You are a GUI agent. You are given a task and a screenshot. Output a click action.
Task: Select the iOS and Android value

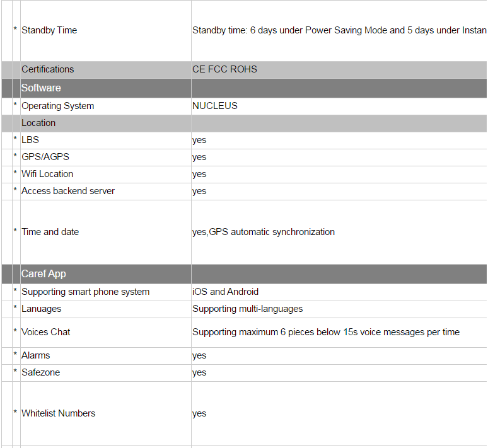click(225, 292)
